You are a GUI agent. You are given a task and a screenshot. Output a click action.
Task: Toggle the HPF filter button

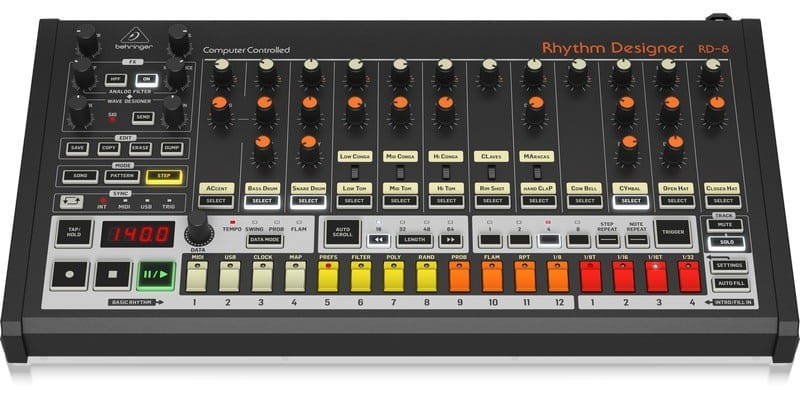point(116,79)
